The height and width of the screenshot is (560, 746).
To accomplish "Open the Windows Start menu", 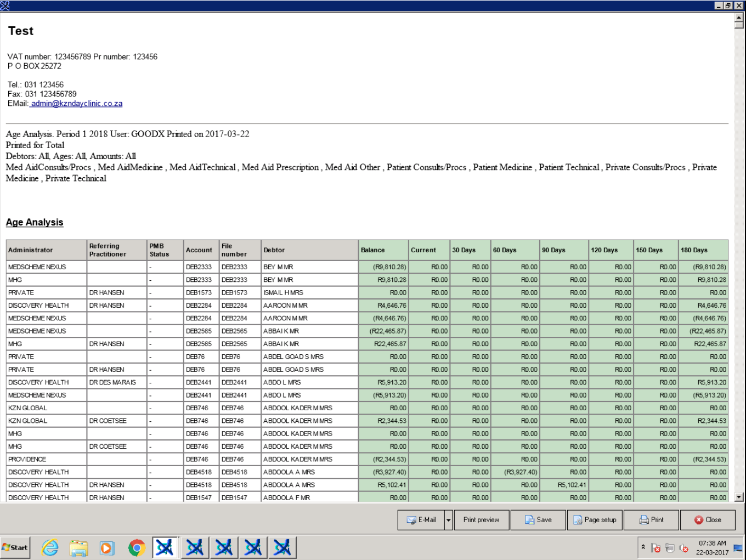I will click(15, 547).
